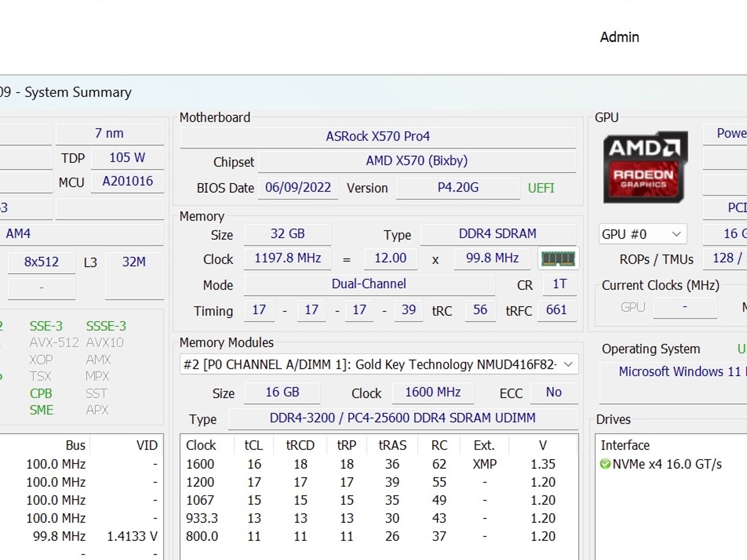Click the MCU A201016 value
This screenshot has width=747, height=560.
127,182
